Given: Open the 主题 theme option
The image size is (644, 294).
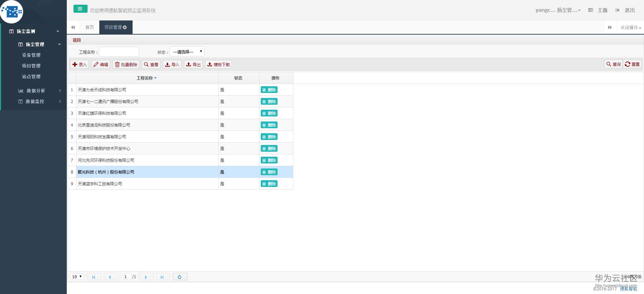Looking at the screenshot, I should [x=598, y=10].
